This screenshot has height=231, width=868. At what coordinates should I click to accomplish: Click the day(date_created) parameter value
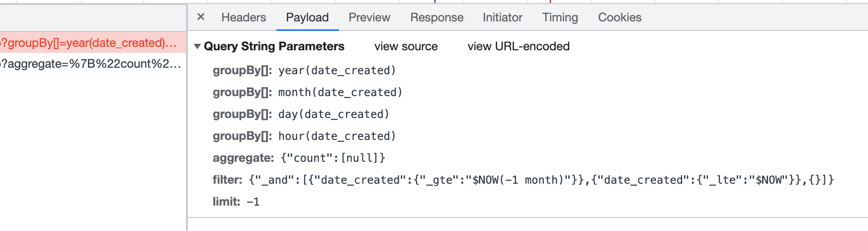coord(334,114)
